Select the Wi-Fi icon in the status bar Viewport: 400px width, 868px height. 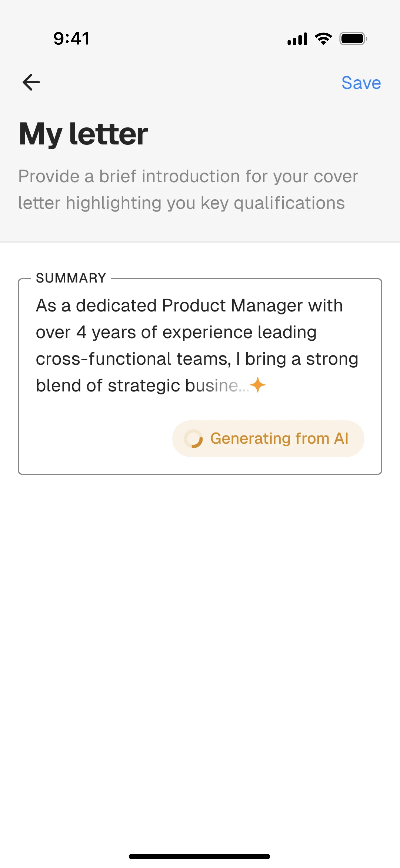pos(323,38)
